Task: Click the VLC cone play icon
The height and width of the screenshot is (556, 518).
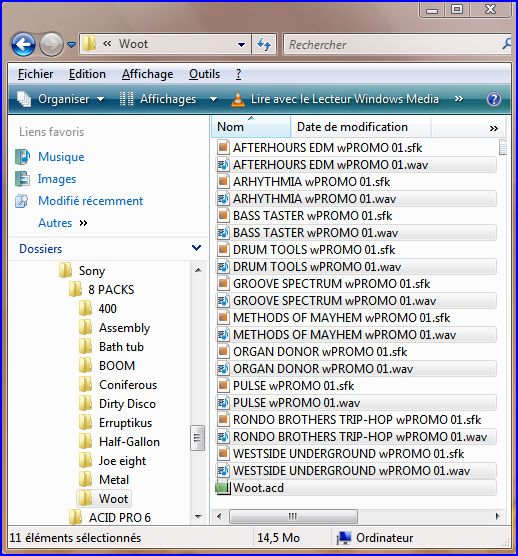Action: pos(238,99)
